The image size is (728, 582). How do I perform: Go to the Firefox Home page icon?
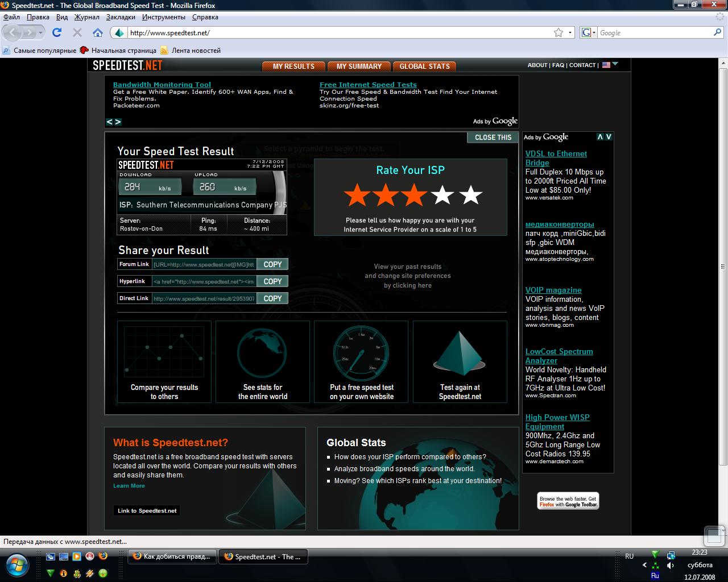pos(98,32)
